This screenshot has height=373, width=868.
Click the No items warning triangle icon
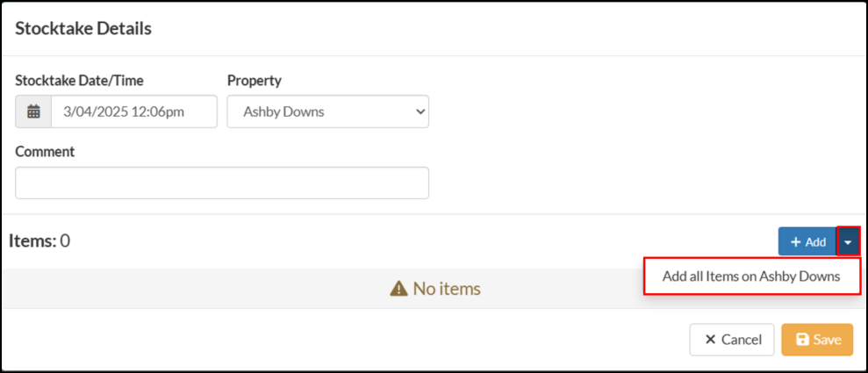click(x=399, y=289)
